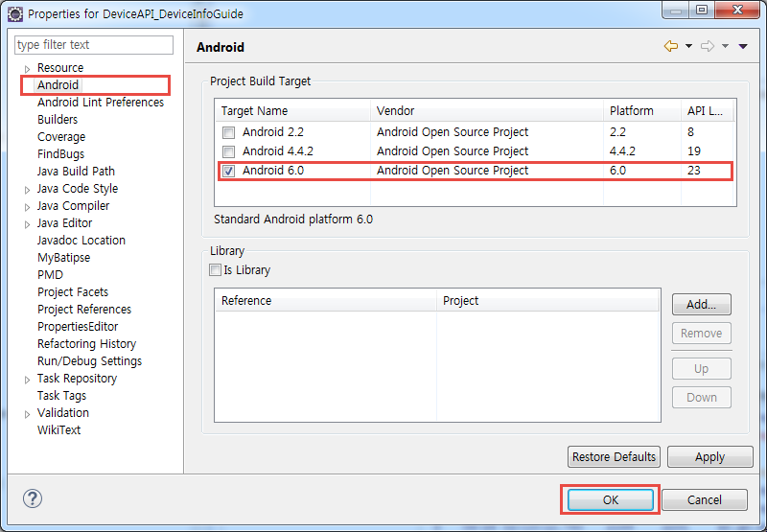Expand the Resource tree node
The width and height of the screenshot is (767, 532).
click(27, 69)
